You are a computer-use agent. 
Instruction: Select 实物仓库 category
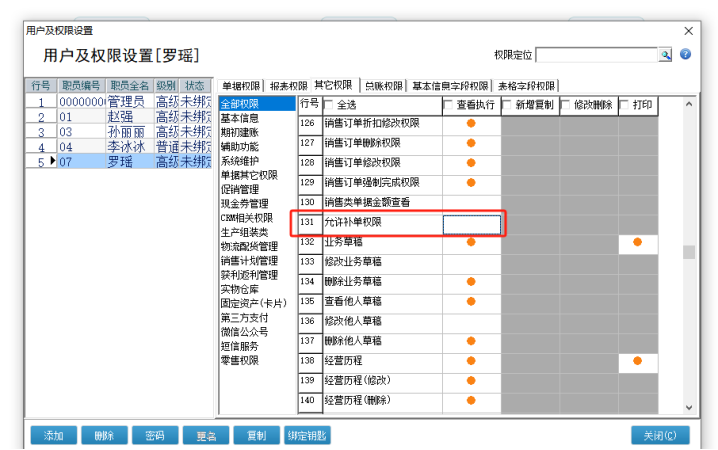239,289
